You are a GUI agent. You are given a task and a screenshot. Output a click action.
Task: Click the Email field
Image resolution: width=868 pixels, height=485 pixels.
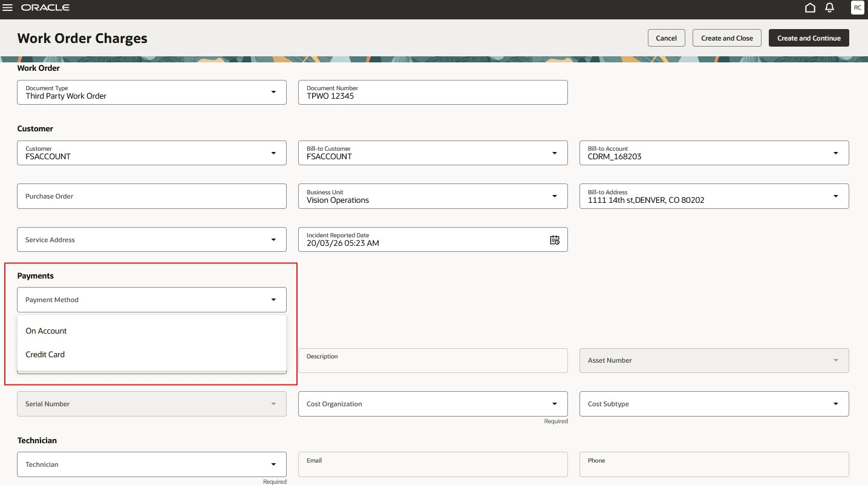click(x=433, y=464)
